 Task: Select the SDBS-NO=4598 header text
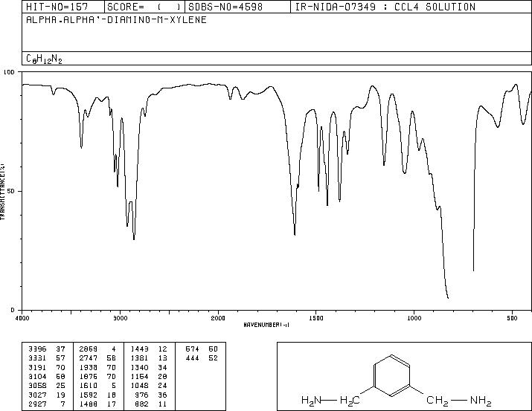click(x=225, y=7)
